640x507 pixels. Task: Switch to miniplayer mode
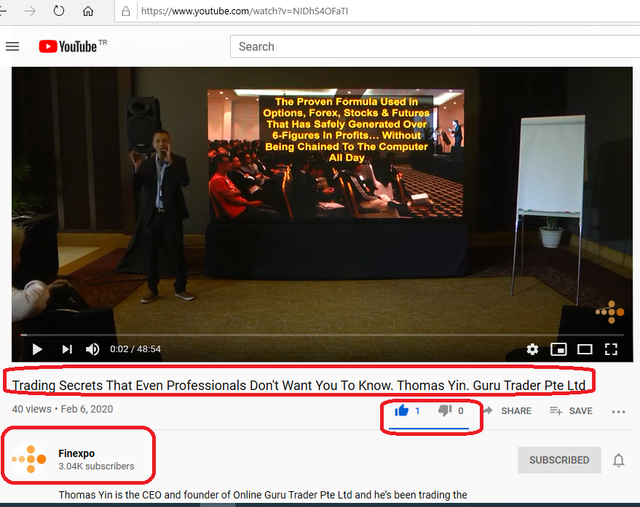(558, 349)
